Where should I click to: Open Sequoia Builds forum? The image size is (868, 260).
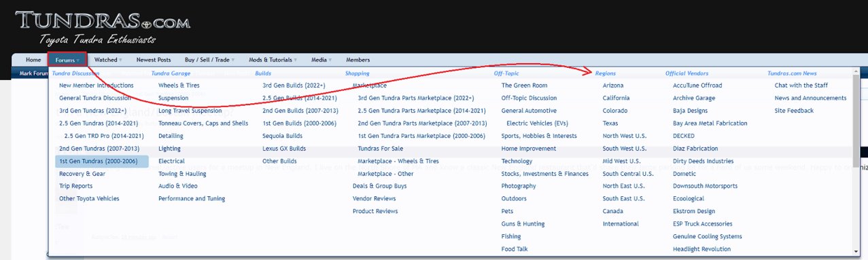283,136
